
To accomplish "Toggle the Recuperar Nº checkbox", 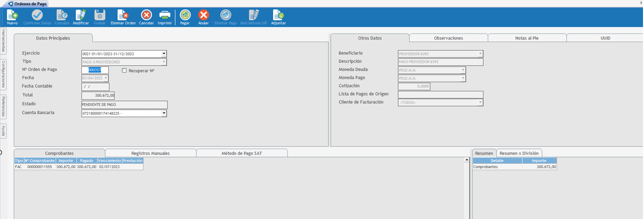I will tap(124, 71).
